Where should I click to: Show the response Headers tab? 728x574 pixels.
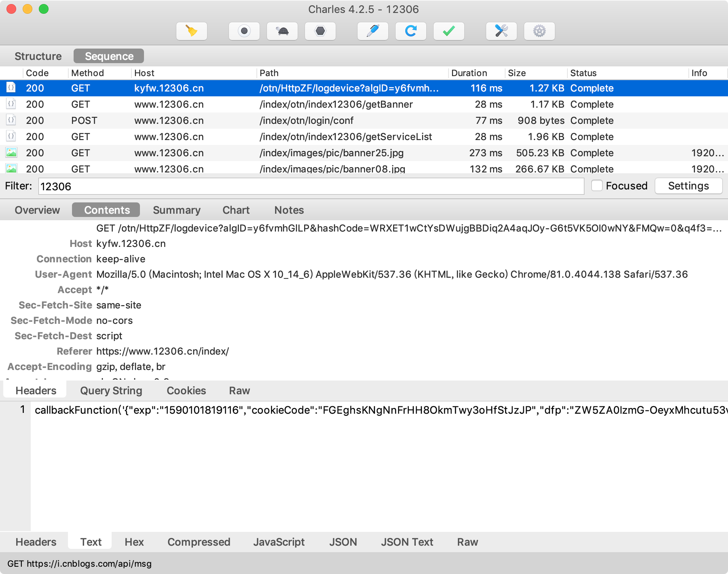pyautogui.click(x=36, y=542)
